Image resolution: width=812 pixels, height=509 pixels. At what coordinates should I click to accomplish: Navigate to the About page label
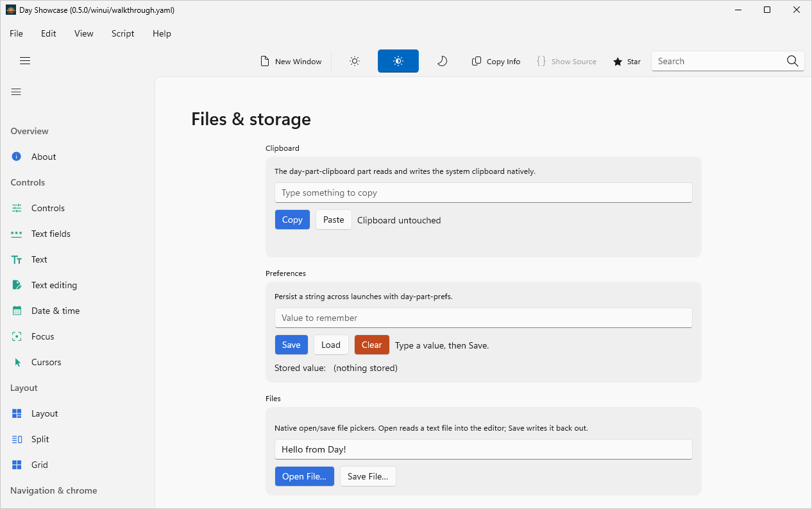pyautogui.click(x=44, y=157)
